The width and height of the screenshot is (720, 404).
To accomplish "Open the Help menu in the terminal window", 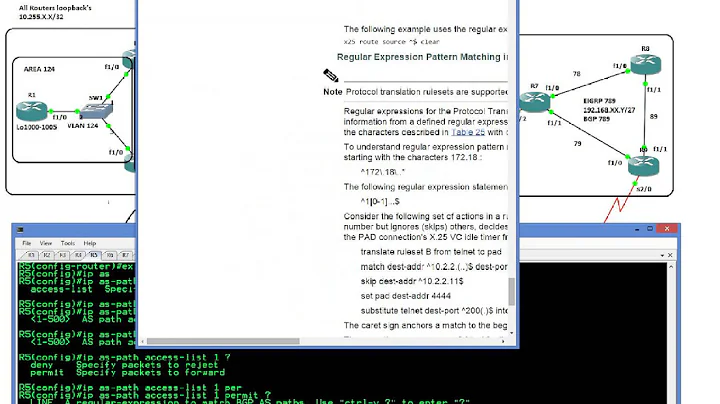I will tap(90, 243).
